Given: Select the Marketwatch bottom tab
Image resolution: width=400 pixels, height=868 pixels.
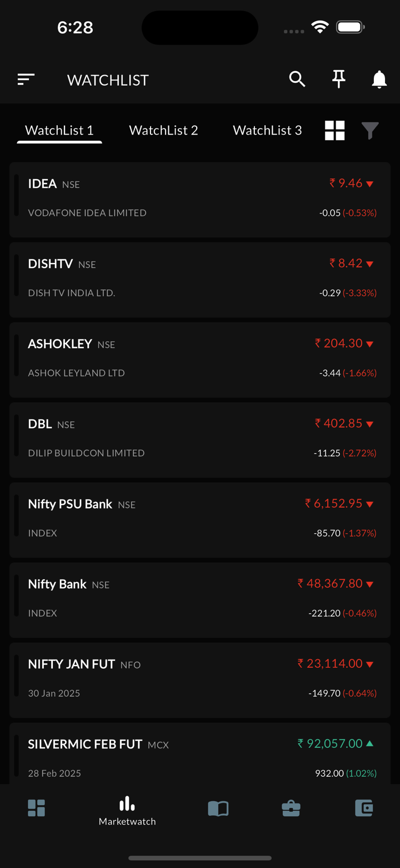Looking at the screenshot, I should click(127, 811).
